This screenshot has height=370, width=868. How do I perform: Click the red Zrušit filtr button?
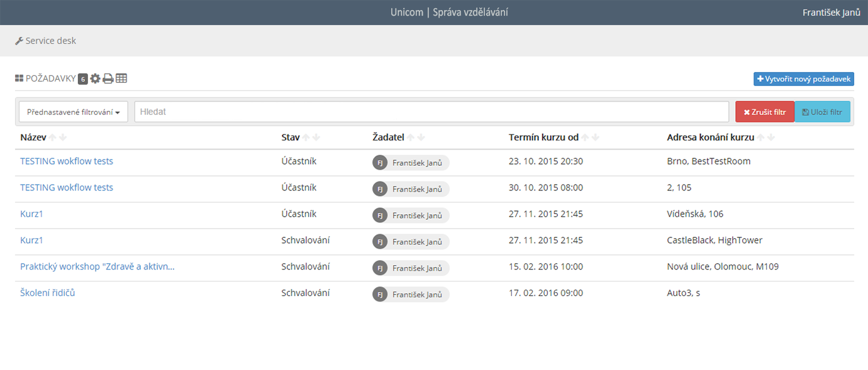pyautogui.click(x=765, y=112)
